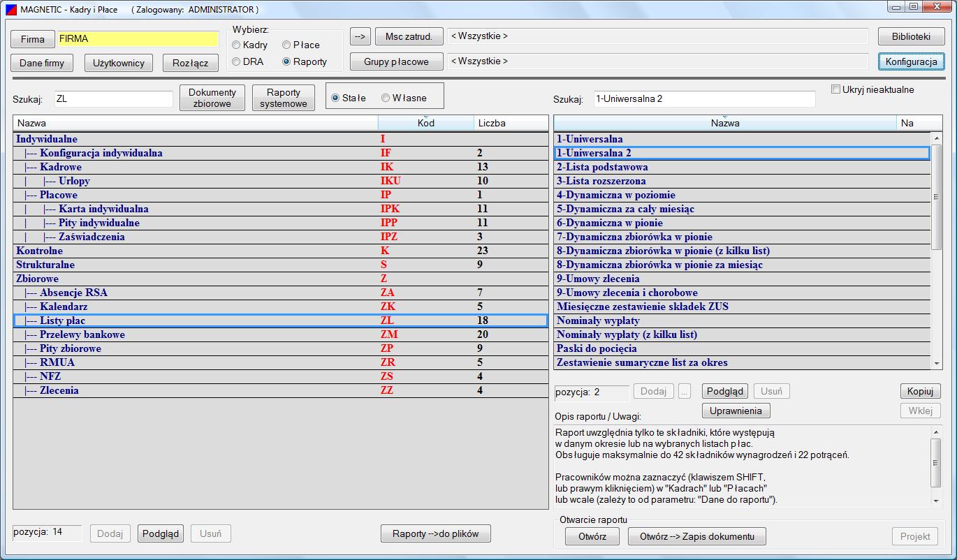
Task: Select the Raporty radio button
Action: point(286,61)
